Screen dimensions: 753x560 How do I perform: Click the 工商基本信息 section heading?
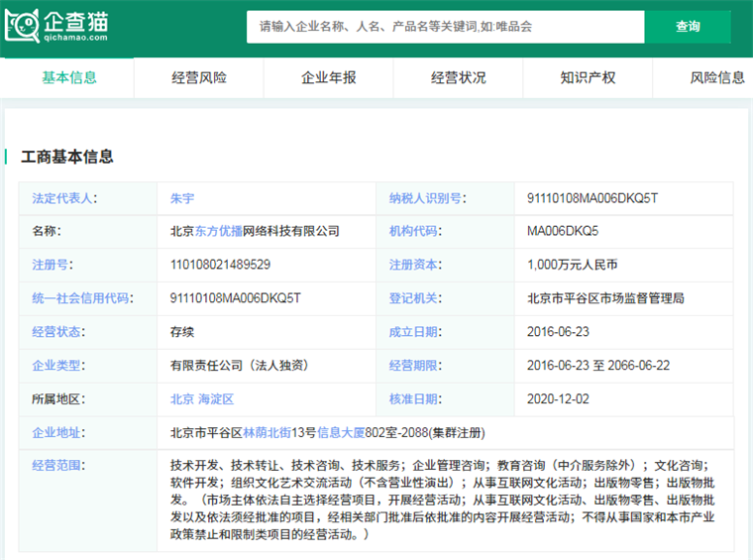67,157
